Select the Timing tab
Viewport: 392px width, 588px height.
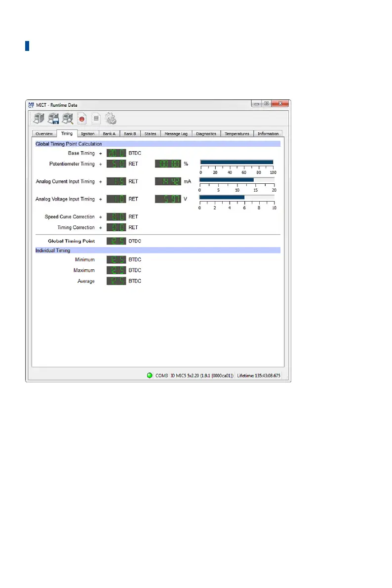click(x=67, y=133)
